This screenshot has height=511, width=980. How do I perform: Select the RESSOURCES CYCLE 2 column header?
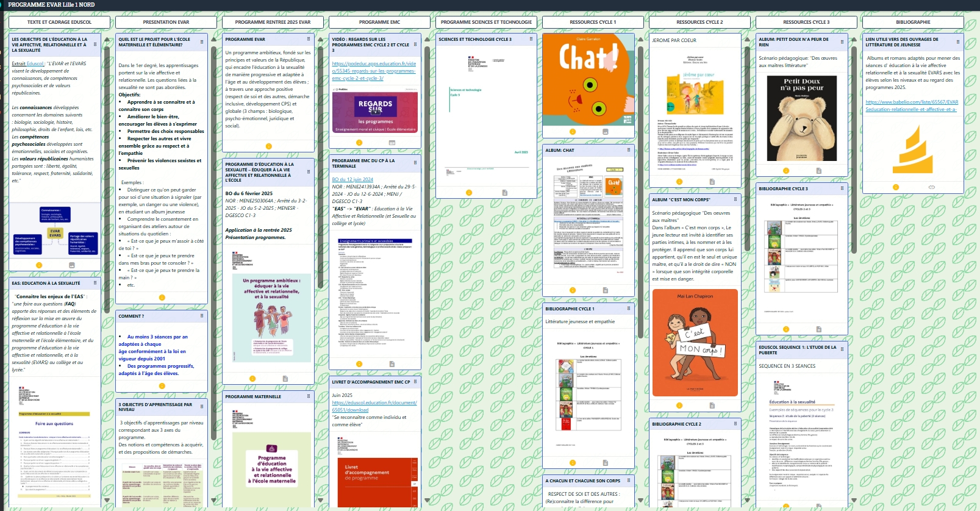pos(699,22)
